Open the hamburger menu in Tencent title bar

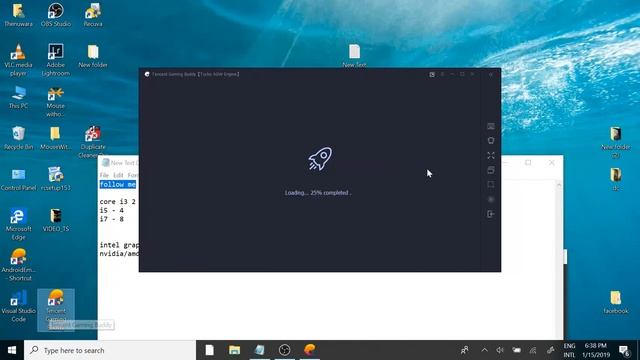pos(442,74)
